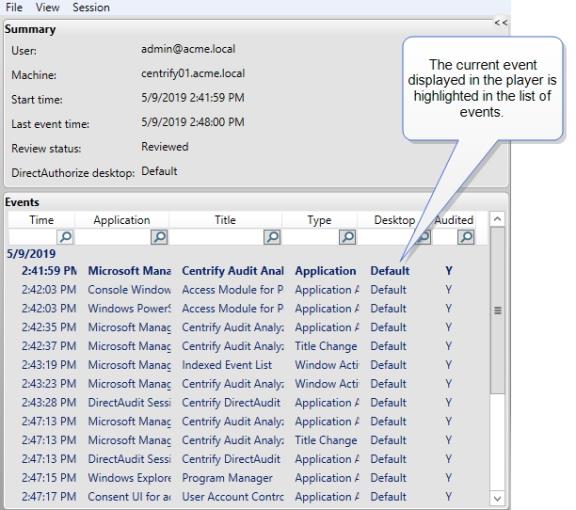Click the Events list scroll up arrow
Viewport: 576px width, 510px height.
pos(497,219)
